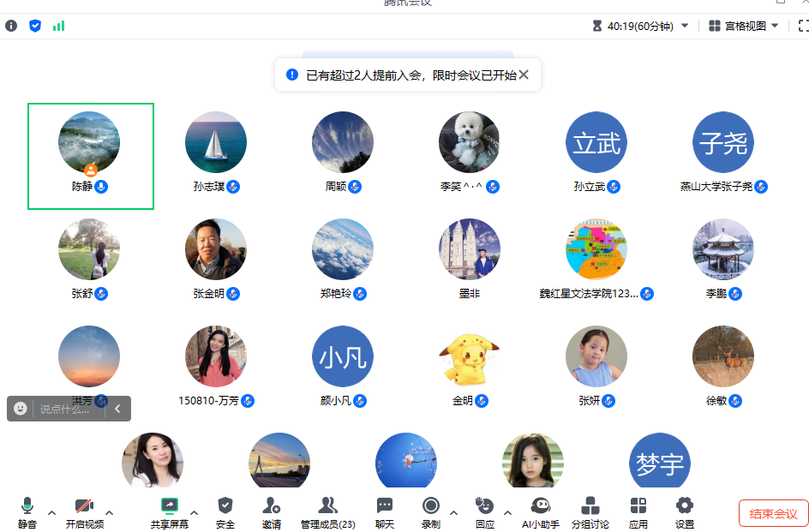Dismiss the time-limited meeting notification

tap(524, 75)
